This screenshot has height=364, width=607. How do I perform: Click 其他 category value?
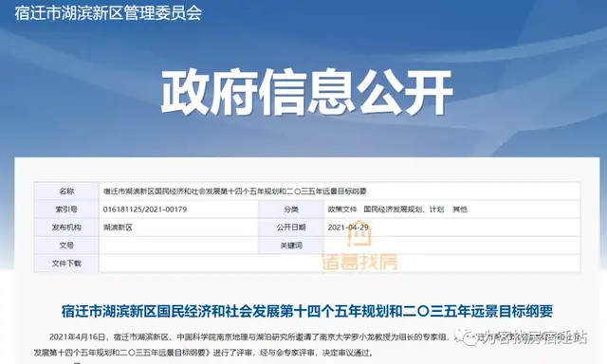tap(460, 209)
